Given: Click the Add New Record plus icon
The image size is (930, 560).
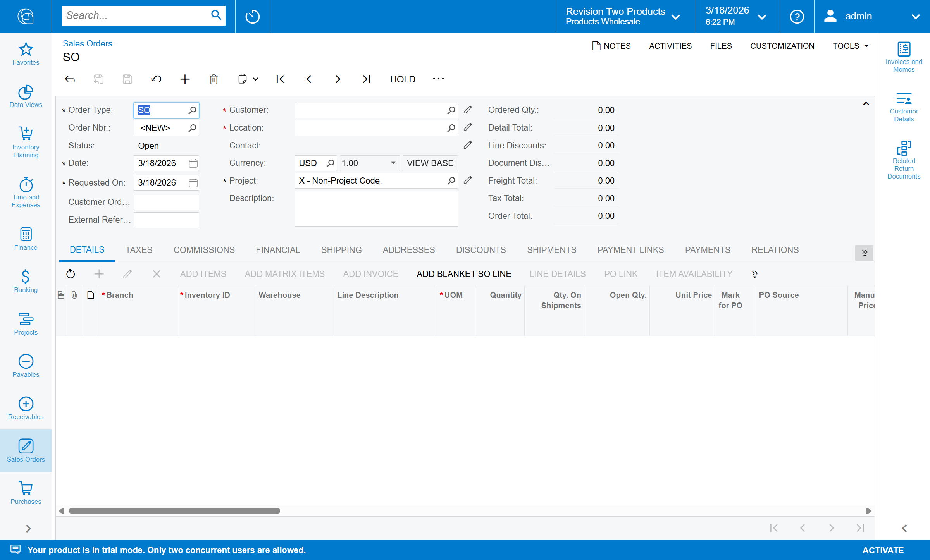Looking at the screenshot, I should [x=185, y=79].
